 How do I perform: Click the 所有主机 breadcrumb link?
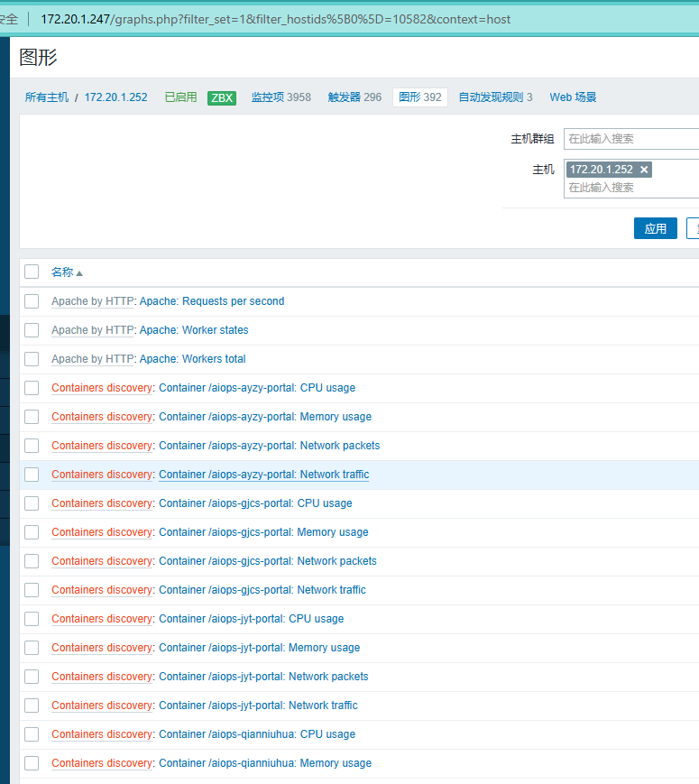tap(47, 97)
